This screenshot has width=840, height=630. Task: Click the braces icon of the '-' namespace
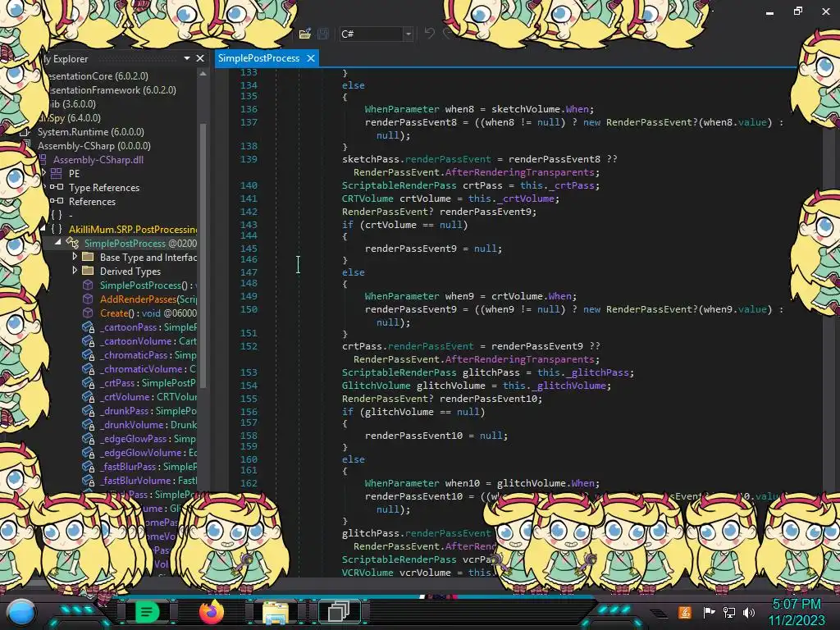click(57, 216)
